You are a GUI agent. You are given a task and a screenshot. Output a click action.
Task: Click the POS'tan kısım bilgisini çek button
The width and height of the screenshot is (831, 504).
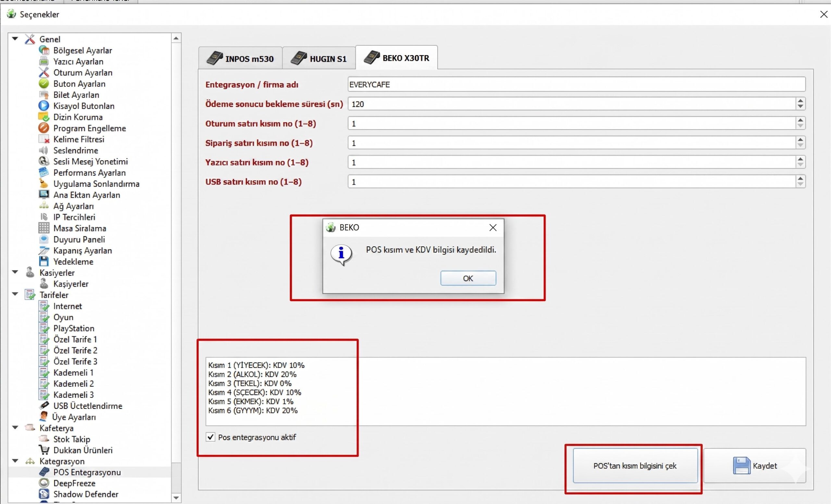click(635, 466)
